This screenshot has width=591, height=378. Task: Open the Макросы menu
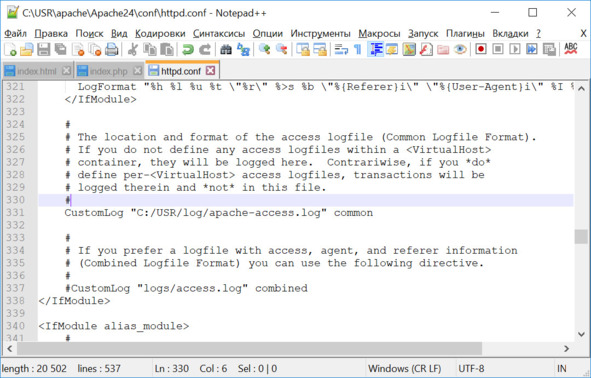point(379,34)
